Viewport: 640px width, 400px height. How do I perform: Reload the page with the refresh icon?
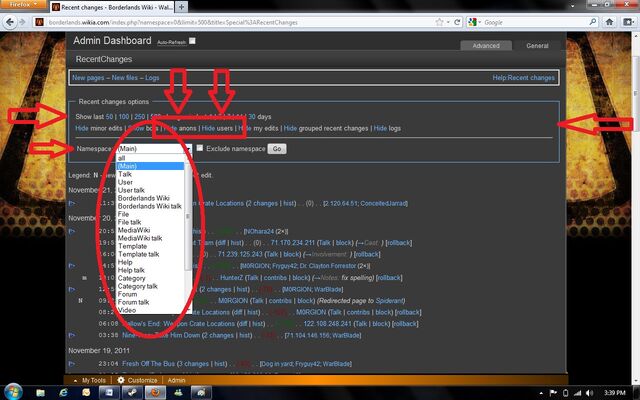coord(457,22)
